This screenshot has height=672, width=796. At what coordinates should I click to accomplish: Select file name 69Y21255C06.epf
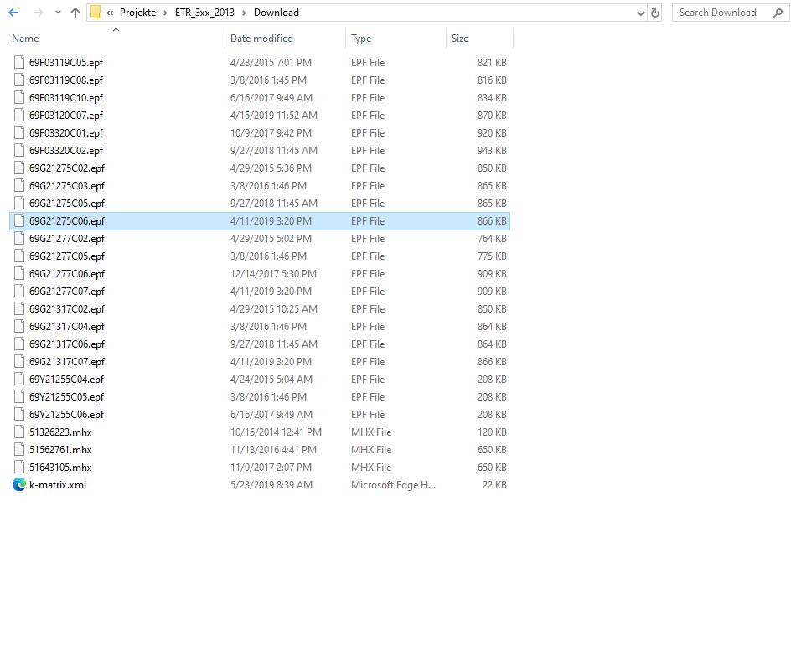[66, 414]
